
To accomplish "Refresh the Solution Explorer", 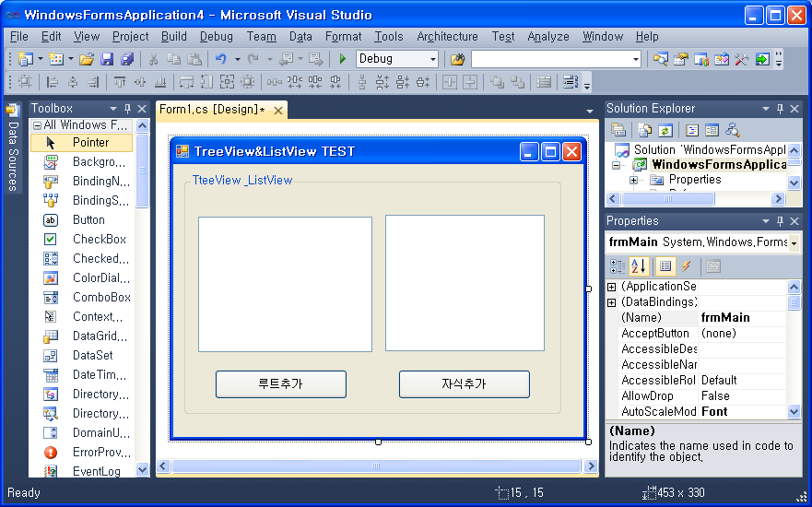I will tap(665, 129).
